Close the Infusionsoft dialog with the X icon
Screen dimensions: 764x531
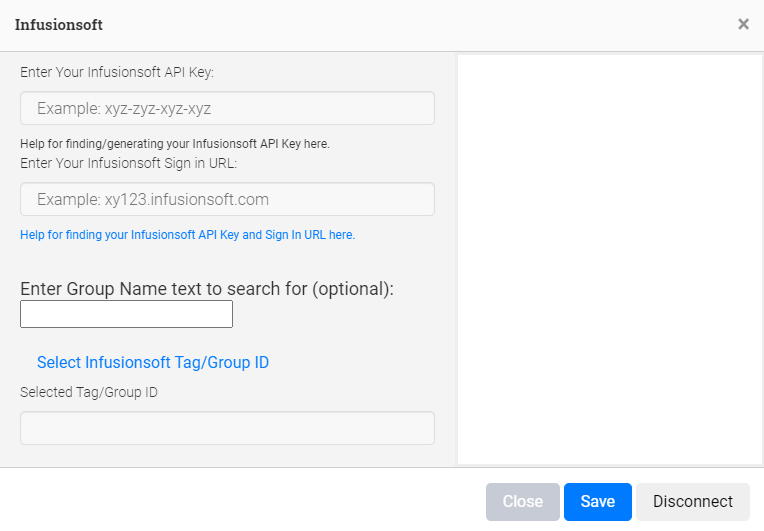pos(743,24)
